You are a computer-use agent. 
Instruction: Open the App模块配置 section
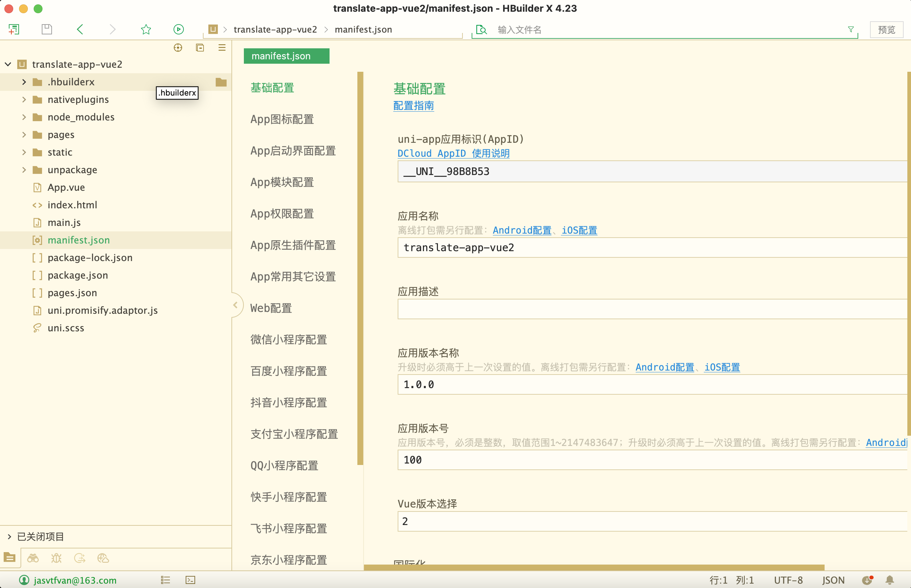point(282,182)
